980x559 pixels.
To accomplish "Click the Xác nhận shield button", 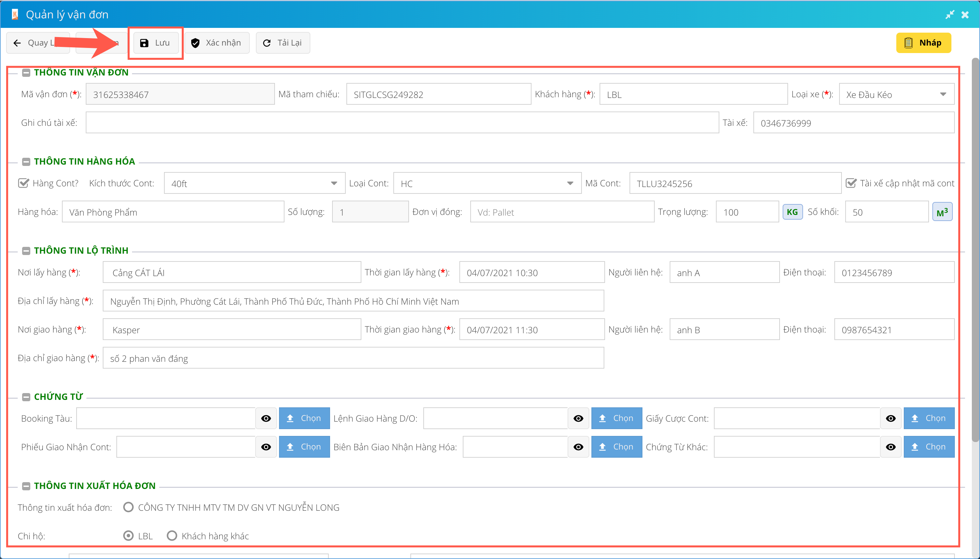I will click(x=216, y=43).
